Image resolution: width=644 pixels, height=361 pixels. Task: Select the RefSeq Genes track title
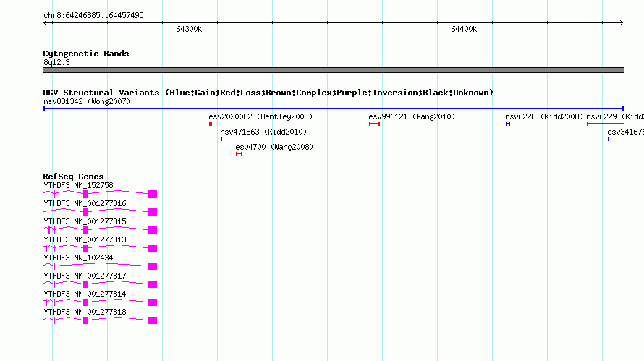[x=73, y=177]
